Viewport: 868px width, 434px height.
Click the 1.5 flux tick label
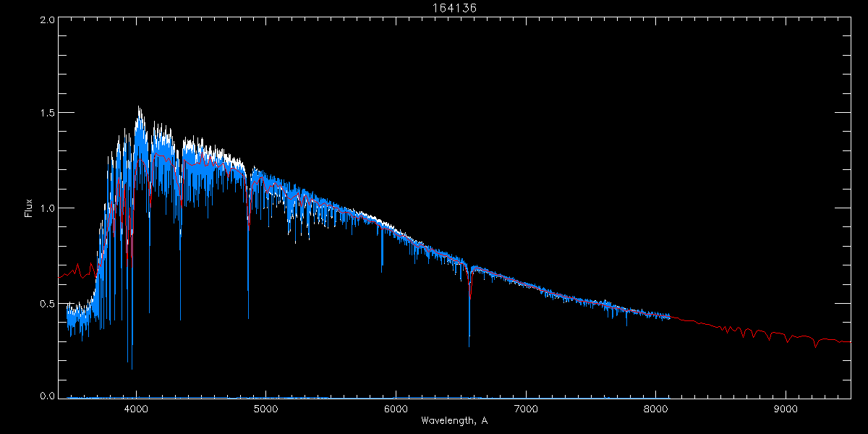click(46, 113)
